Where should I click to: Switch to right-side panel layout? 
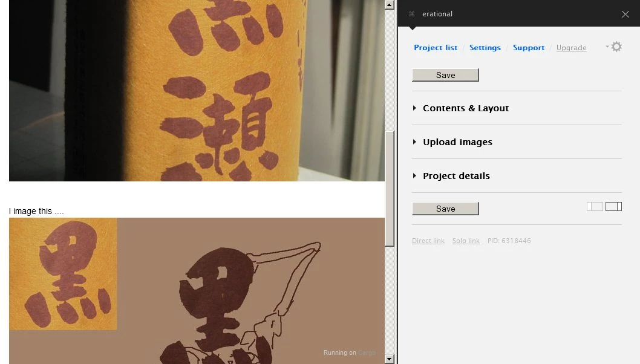pyautogui.click(x=613, y=207)
